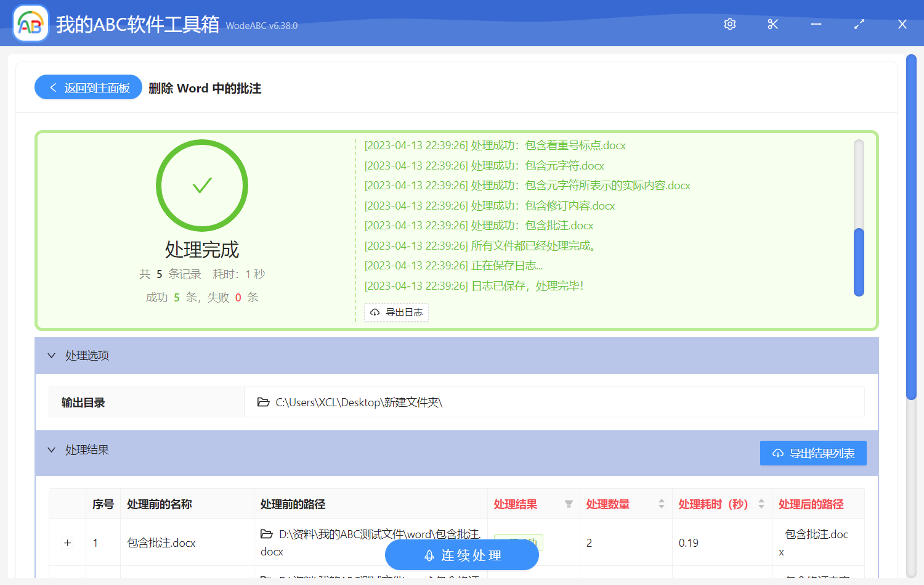
Task: Open filter via funnel icon on 处理结果 column
Action: click(x=567, y=504)
